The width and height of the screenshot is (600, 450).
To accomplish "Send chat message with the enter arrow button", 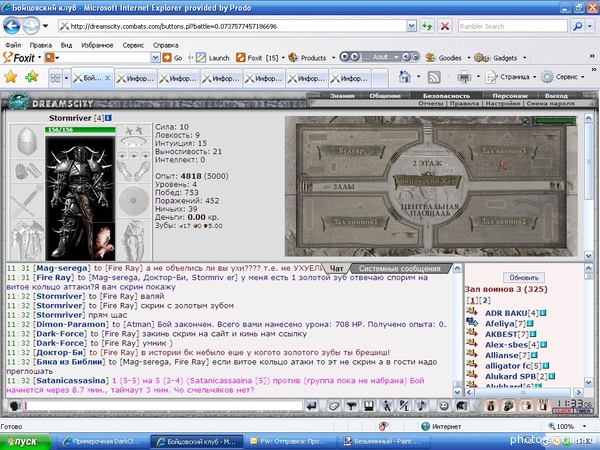I will pos(311,406).
